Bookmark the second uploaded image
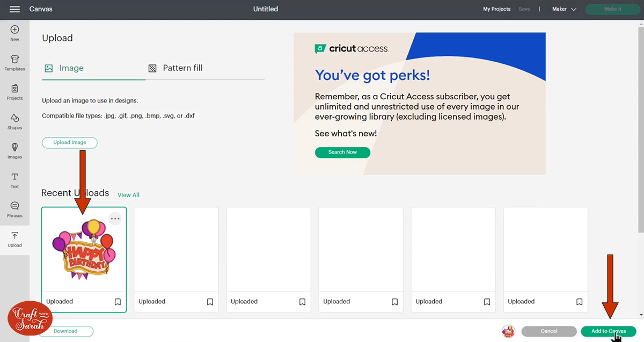Image resolution: width=644 pixels, height=342 pixels. (210, 302)
